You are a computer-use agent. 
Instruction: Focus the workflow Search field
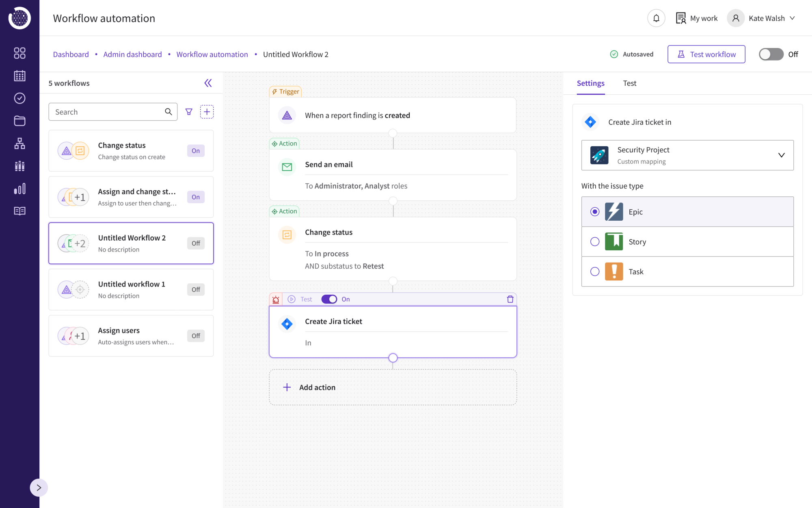click(x=113, y=112)
